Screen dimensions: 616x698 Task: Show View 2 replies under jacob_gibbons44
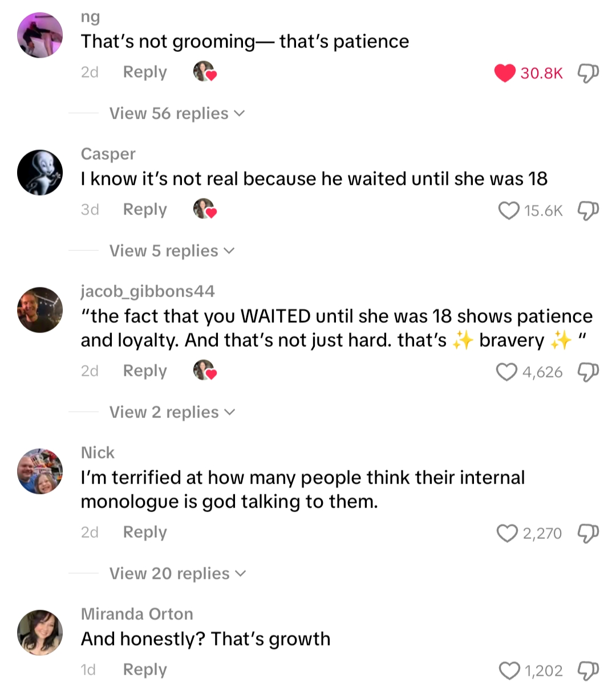click(x=172, y=412)
